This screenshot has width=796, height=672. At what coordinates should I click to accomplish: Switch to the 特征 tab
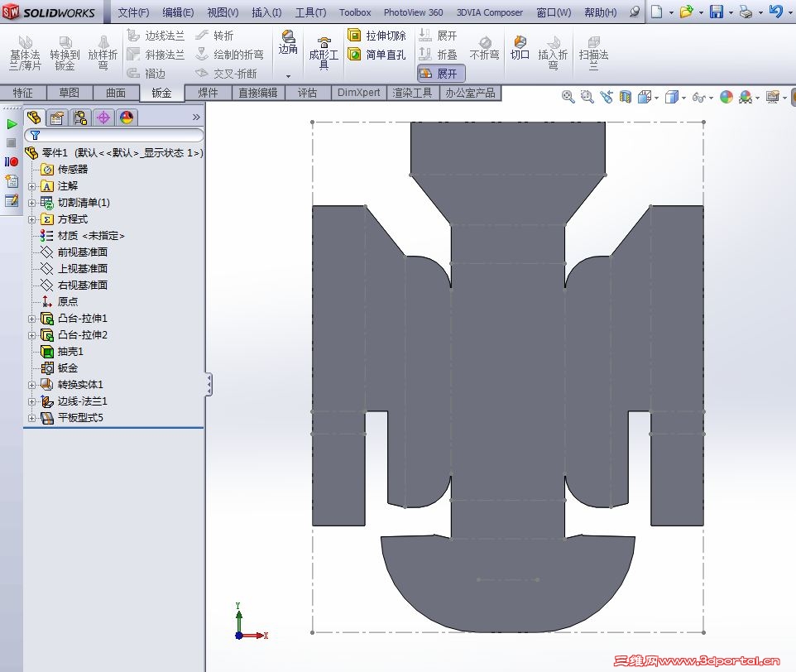[x=23, y=93]
